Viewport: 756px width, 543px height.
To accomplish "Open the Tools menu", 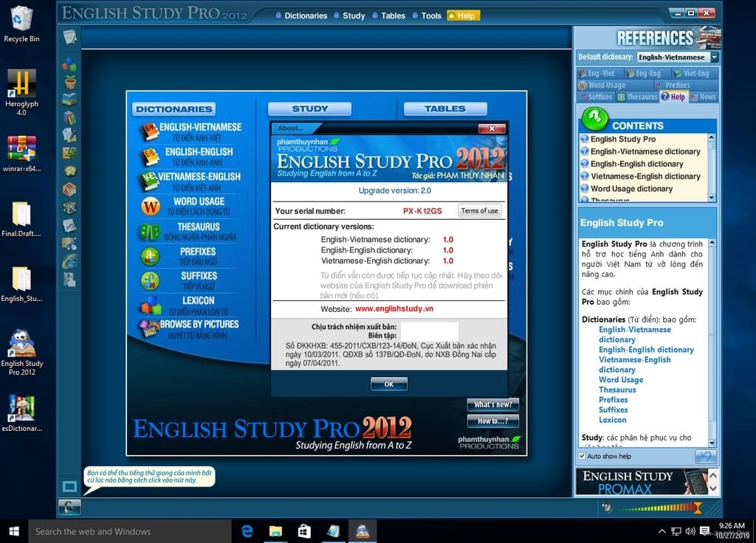I will [428, 14].
